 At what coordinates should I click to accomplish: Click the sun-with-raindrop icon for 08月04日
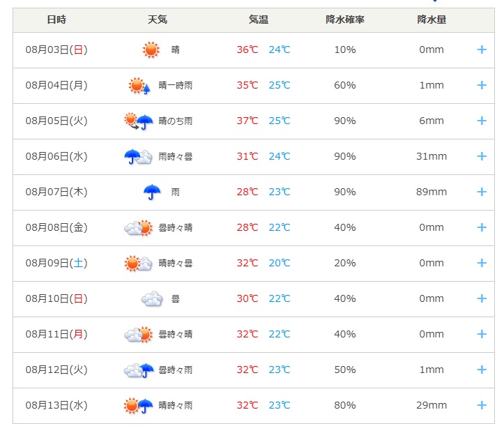(x=139, y=86)
